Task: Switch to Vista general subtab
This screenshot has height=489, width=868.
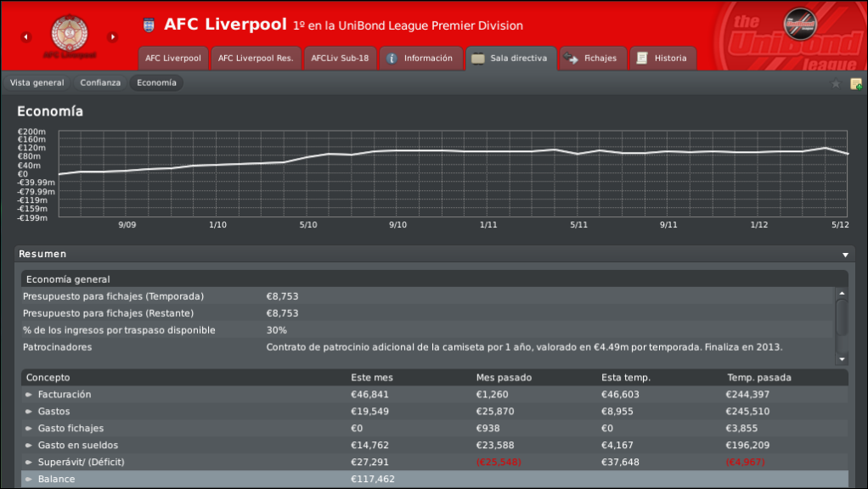Action: pos(37,83)
